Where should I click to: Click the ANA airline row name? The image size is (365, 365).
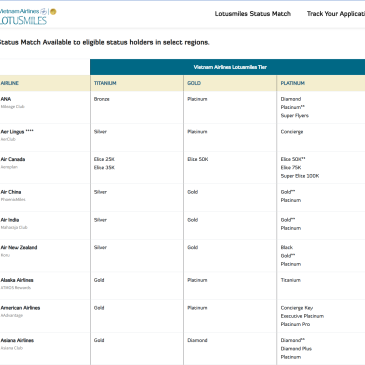click(x=6, y=99)
